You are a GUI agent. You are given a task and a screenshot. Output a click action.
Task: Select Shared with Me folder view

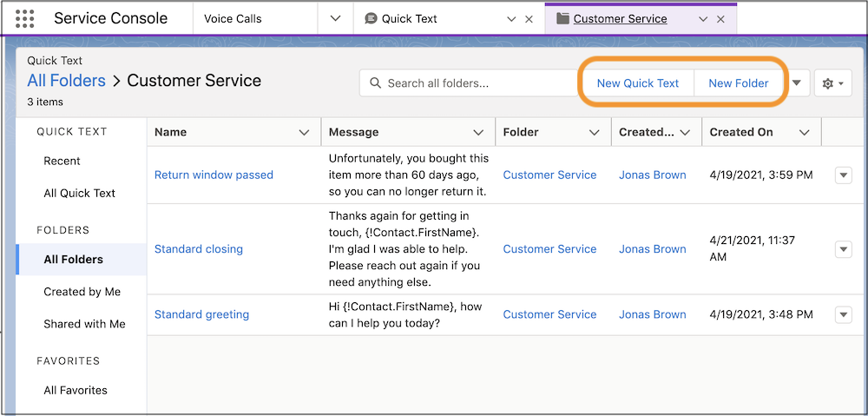(84, 324)
